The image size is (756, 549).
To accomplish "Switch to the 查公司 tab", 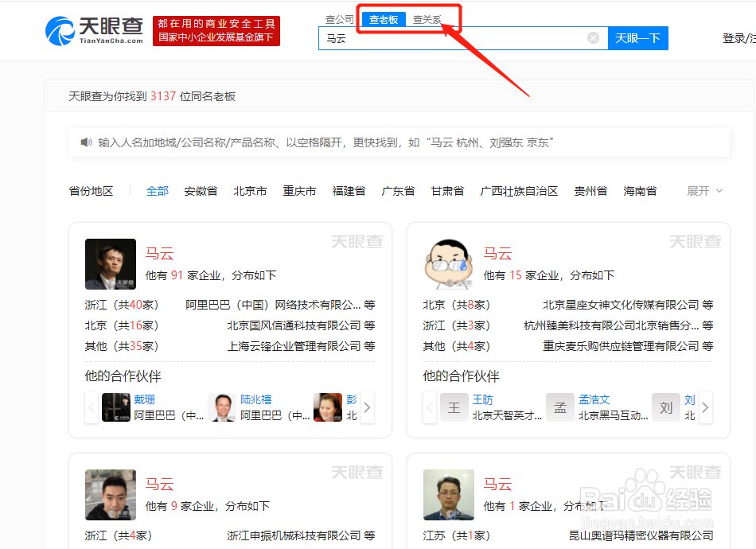I will pos(339,19).
